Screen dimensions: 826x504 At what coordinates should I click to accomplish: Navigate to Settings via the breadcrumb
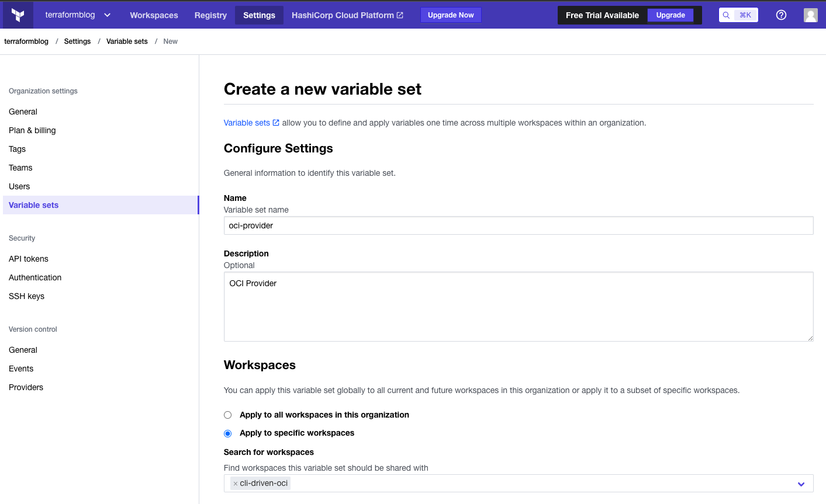tap(77, 41)
